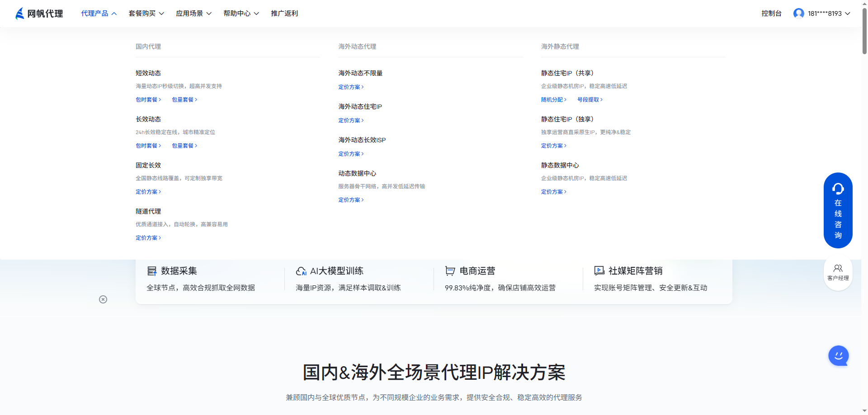The width and height of the screenshot is (868, 415).
Task: Open 隧道代理 定价方案 link
Action: [148, 238]
